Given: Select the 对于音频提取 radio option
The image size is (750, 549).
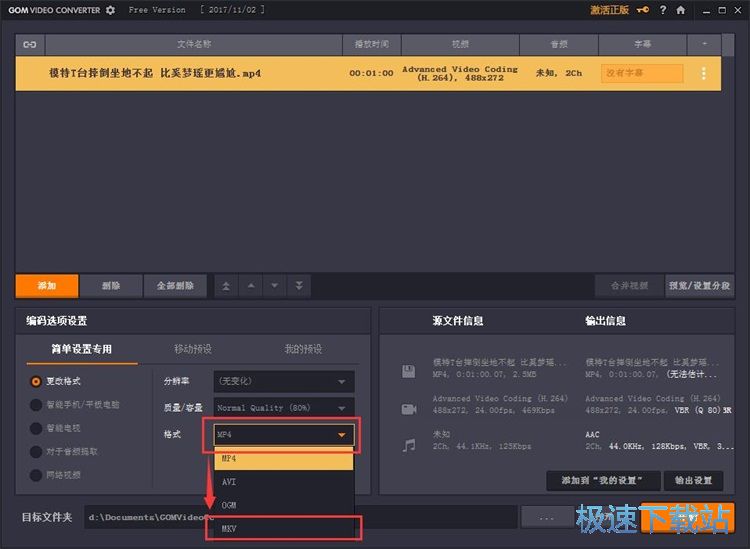Looking at the screenshot, I should 36,451.
